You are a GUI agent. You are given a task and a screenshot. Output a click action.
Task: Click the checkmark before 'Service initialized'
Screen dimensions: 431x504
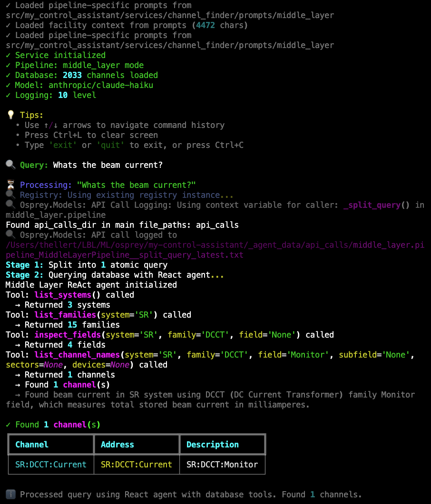pos(8,55)
